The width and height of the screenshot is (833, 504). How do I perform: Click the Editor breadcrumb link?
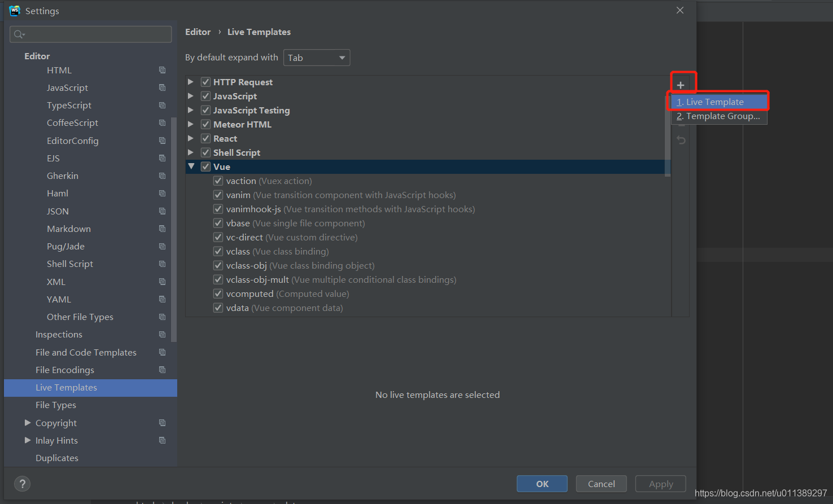tap(198, 32)
